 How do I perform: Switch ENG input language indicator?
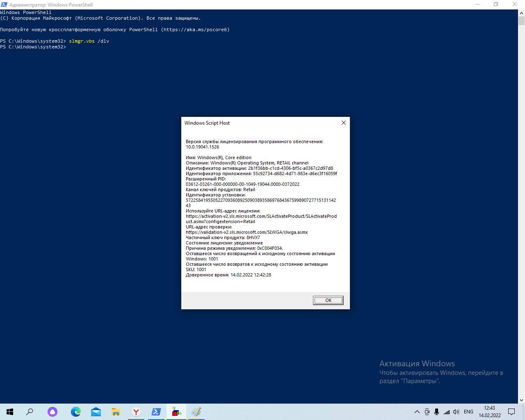click(x=468, y=412)
